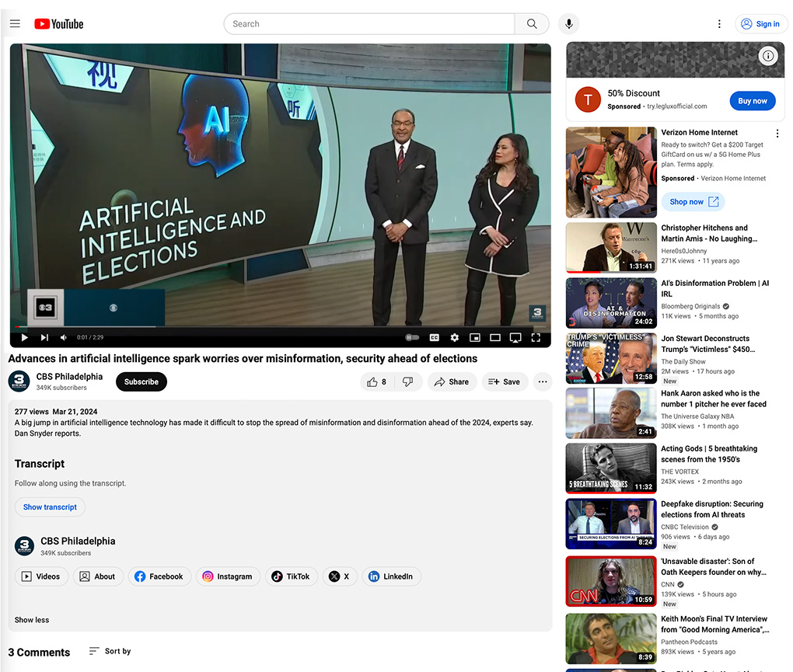
Task: Click Buy now on the 50% Discount ad
Action: [x=752, y=101]
